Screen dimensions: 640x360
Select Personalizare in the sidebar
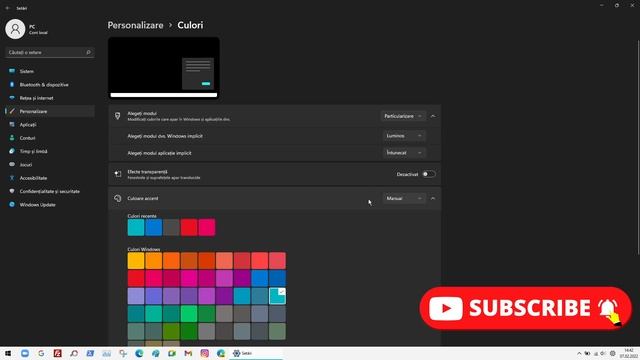[x=50, y=111]
